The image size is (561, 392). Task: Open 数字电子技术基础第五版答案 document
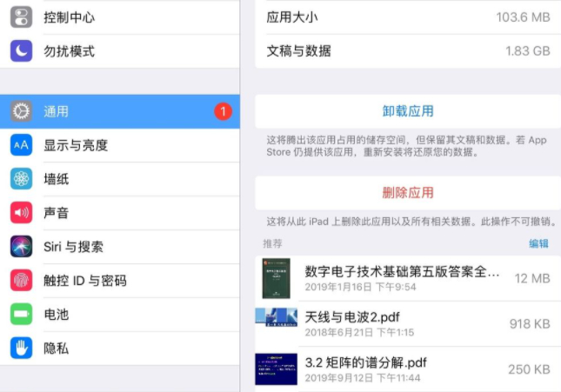408,278
